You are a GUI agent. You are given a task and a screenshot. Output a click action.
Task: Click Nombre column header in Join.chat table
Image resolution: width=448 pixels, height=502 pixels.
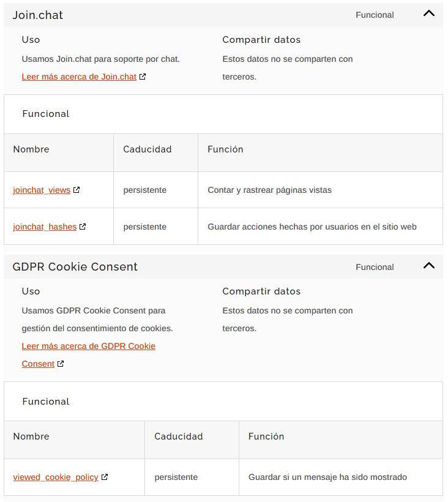pyautogui.click(x=31, y=149)
